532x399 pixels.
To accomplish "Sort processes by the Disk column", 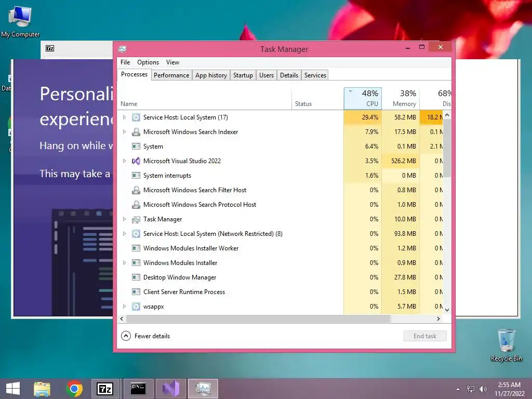I will (436, 98).
